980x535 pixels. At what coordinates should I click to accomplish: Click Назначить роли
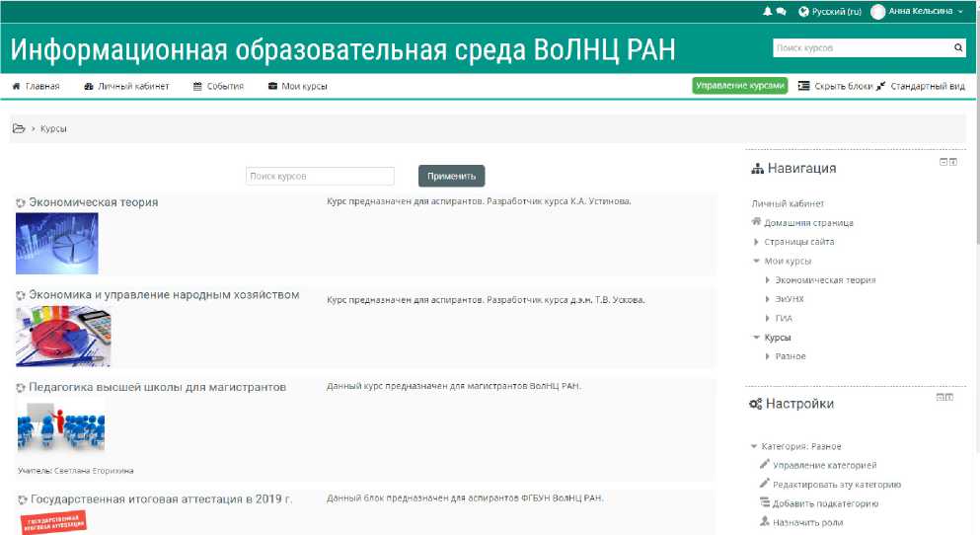[807, 522]
